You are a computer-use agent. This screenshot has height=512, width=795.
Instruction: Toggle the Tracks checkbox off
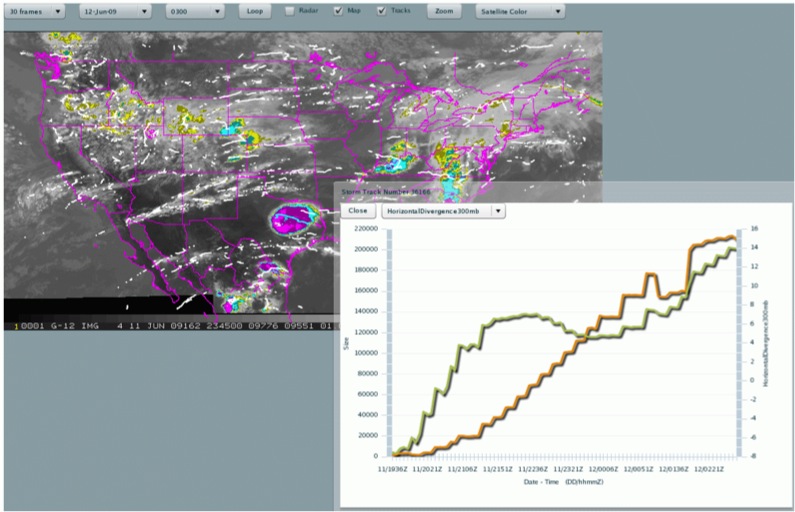[x=383, y=12]
